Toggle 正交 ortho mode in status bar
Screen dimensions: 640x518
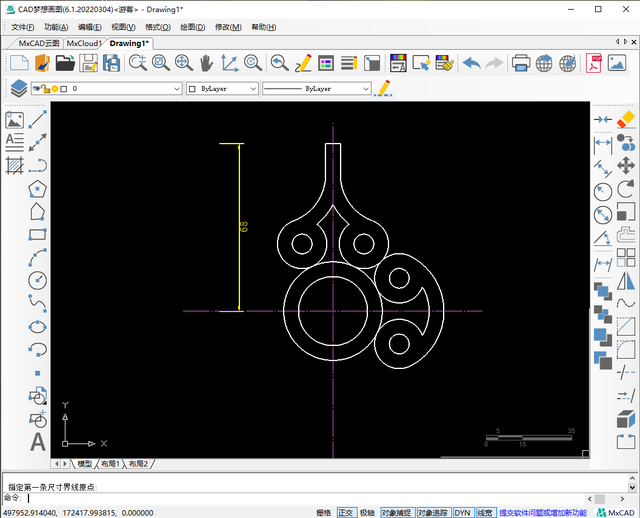(x=346, y=512)
